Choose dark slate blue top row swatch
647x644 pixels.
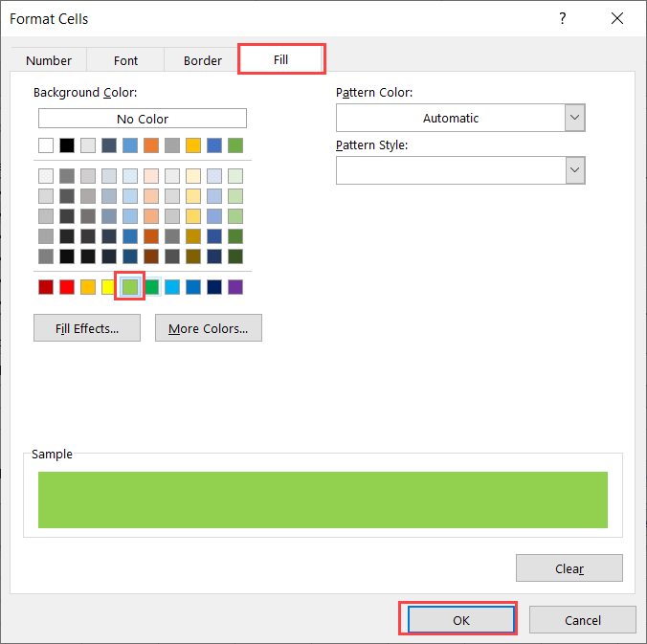(x=109, y=145)
